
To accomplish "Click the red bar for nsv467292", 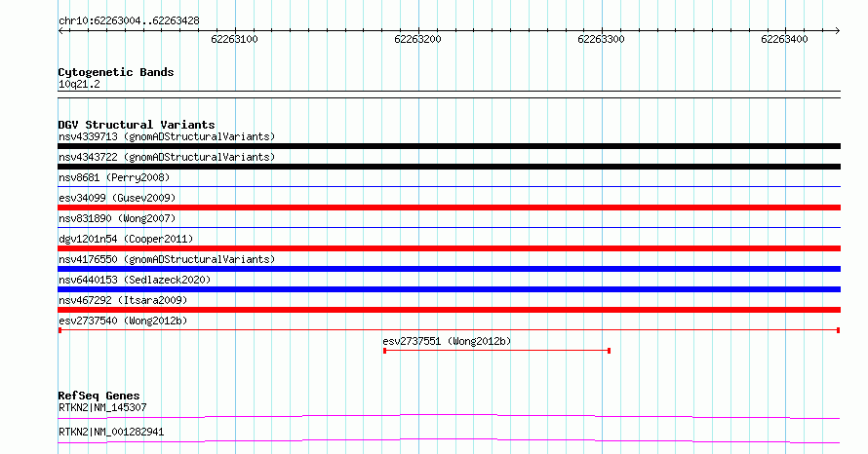I will coord(449,310).
